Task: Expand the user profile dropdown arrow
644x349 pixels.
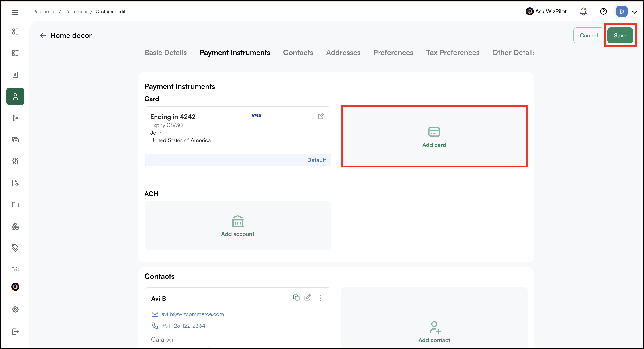Action: [634, 12]
